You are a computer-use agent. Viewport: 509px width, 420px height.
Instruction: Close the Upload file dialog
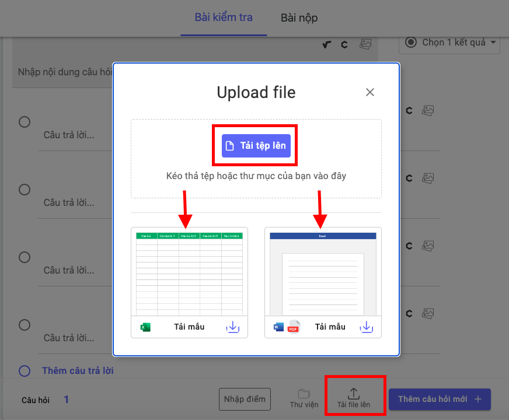[369, 92]
